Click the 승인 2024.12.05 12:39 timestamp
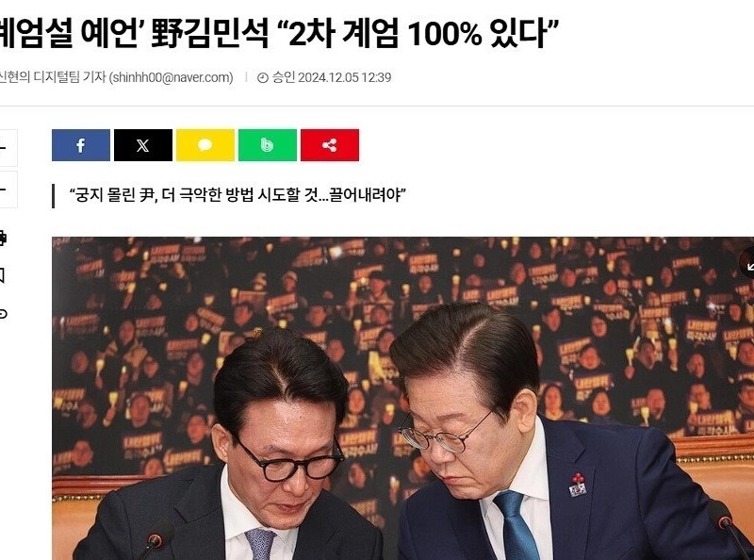Image resolution: width=754 pixels, height=560 pixels. pos(332,77)
